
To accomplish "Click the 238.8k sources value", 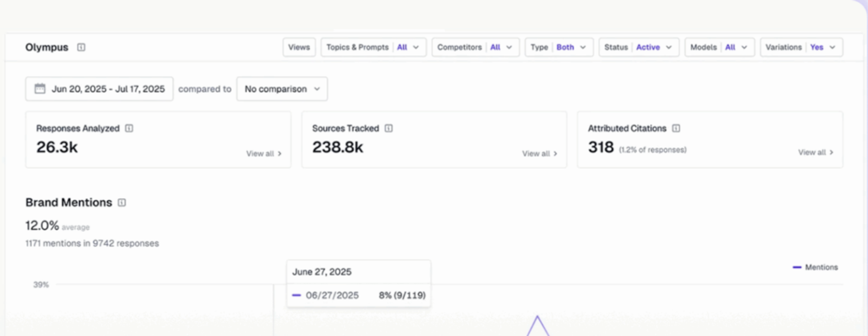I will (338, 147).
